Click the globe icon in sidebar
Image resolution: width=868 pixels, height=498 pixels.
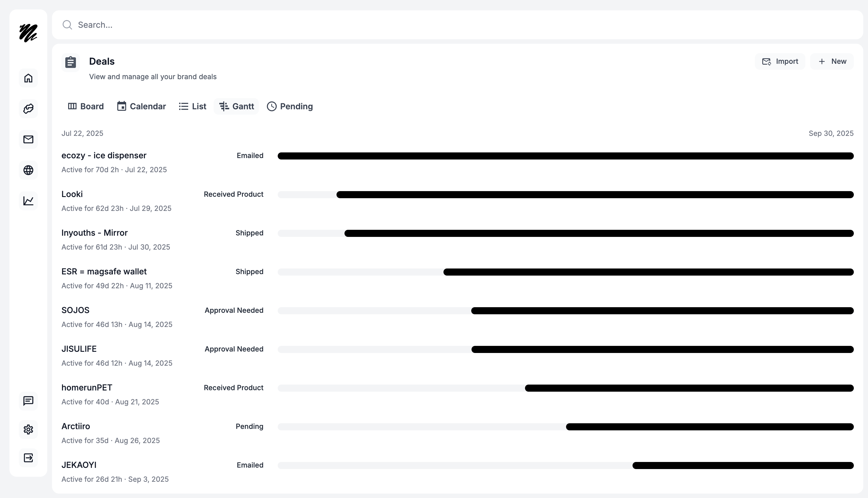[28, 170]
